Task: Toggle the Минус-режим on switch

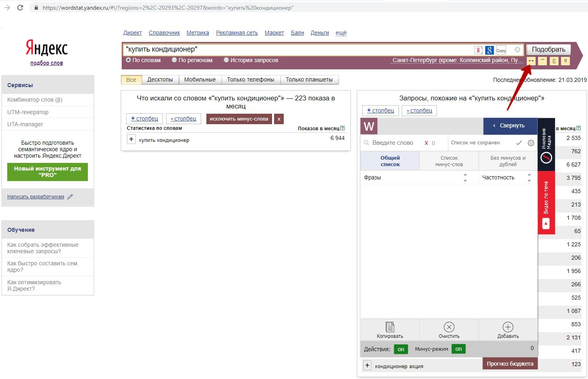Action: [459, 349]
